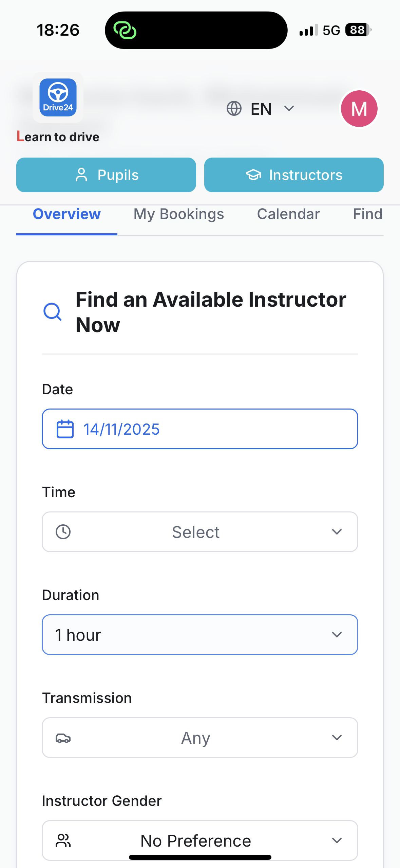
Task: Open the Time selection dropdown
Action: pos(199,532)
